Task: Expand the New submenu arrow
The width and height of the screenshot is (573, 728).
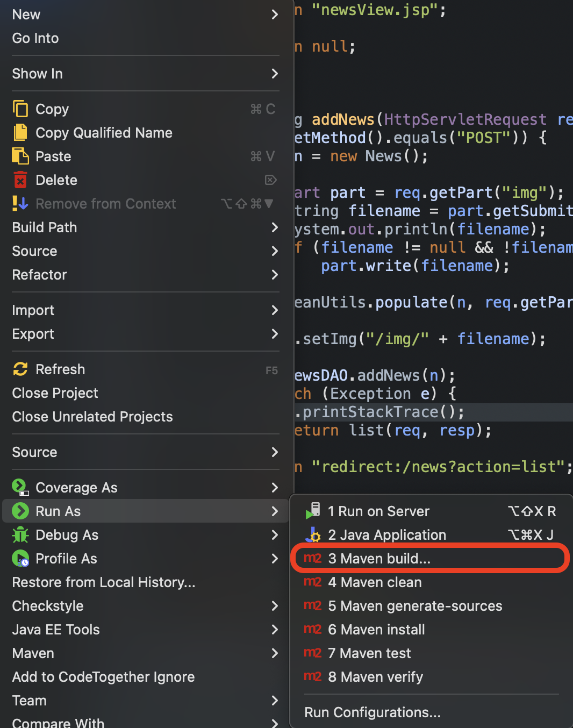Action: [x=275, y=15]
